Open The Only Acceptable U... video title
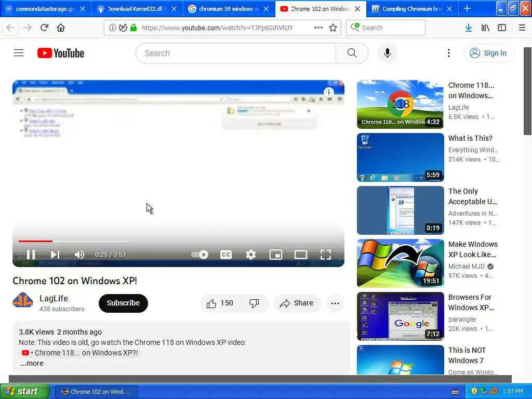Viewport: 532px width, 399px height. [472, 196]
